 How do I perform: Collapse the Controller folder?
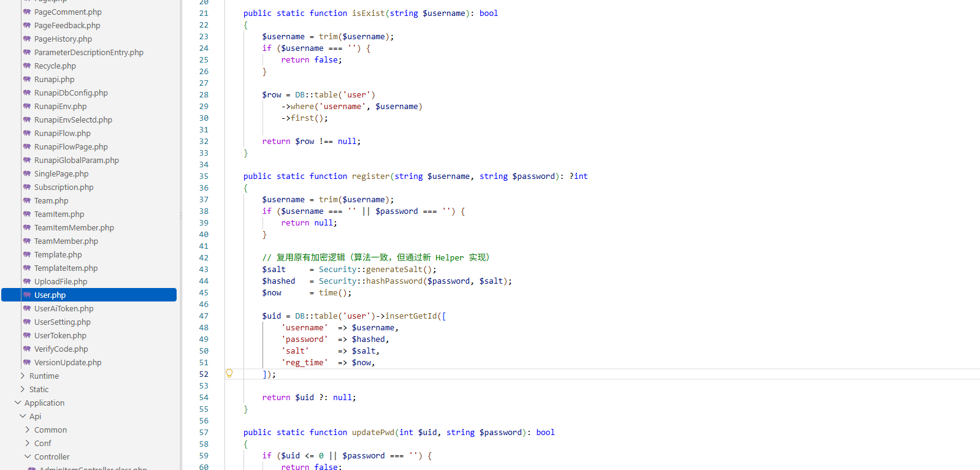pyautogui.click(x=28, y=457)
